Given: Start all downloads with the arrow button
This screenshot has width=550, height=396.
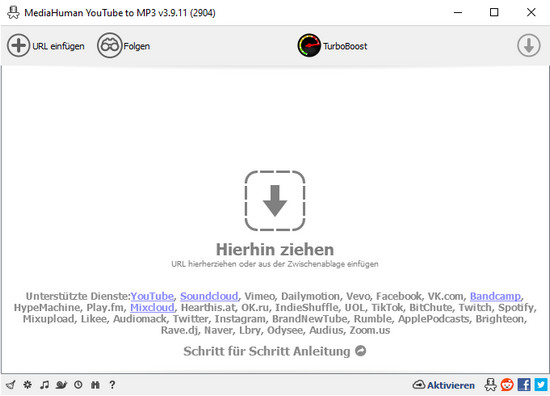Looking at the screenshot, I should (529, 45).
